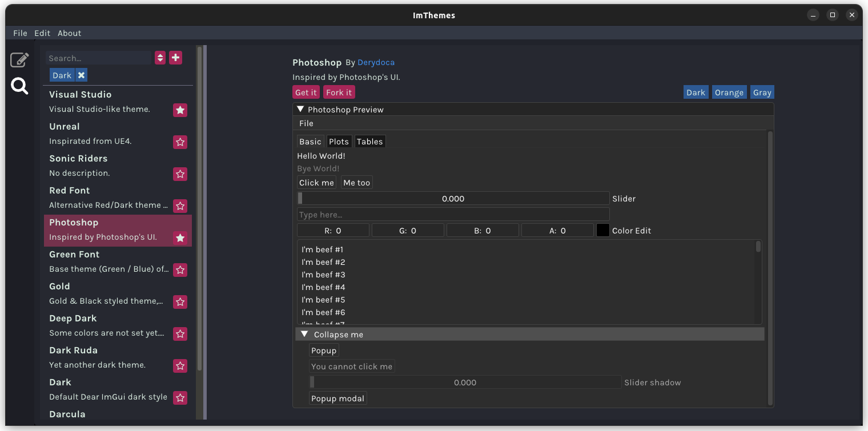868x431 pixels.
Task: Open File menu inside Photoshop Preview
Action: [x=306, y=123]
